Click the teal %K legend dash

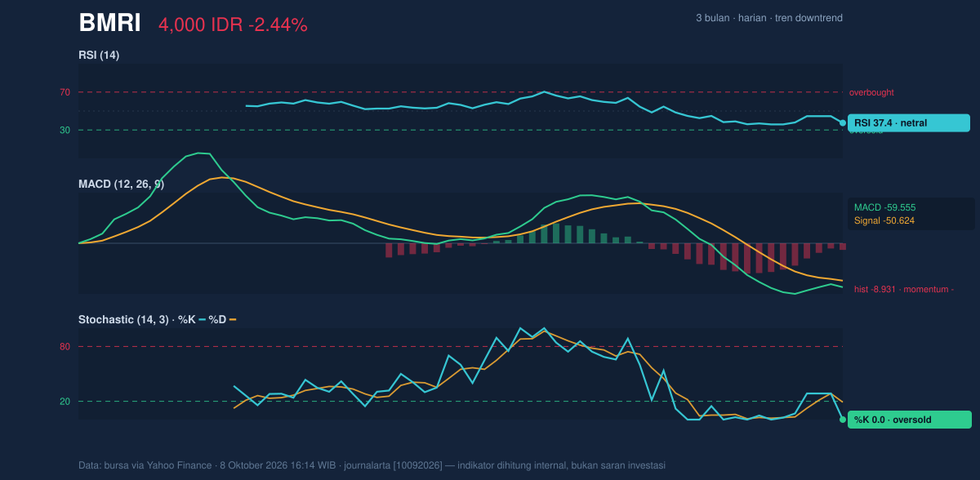coord(202,319)
